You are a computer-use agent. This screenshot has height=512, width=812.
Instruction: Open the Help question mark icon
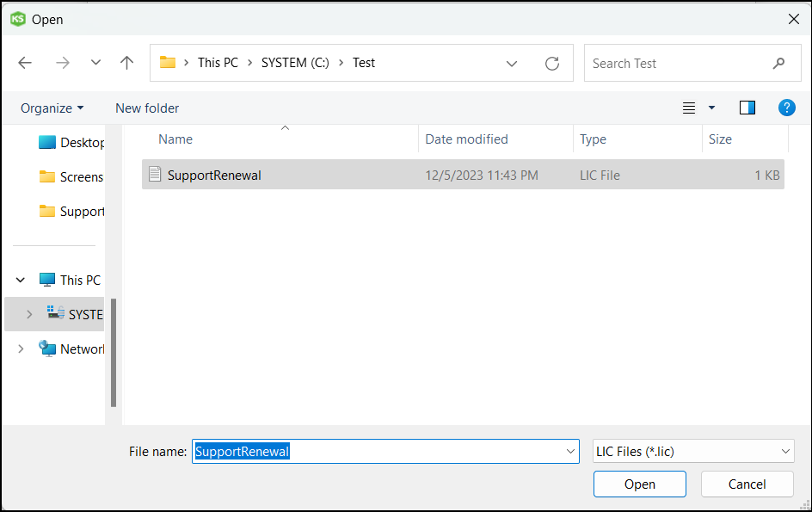point(786,108)
